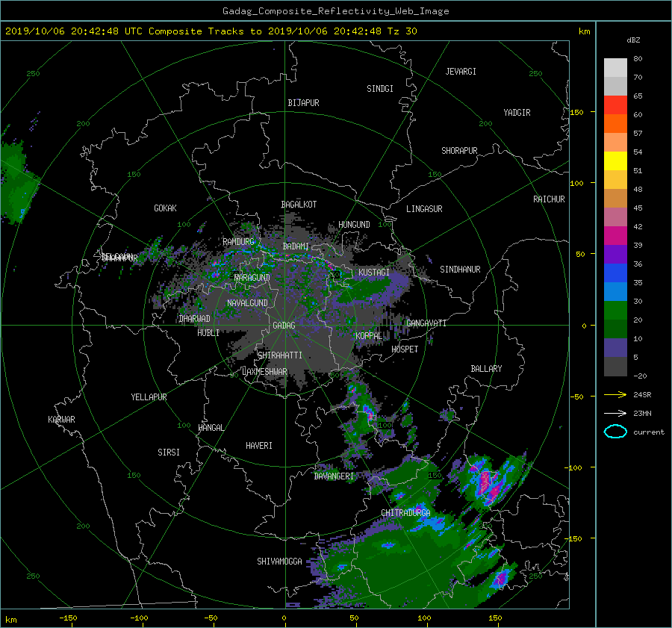
Task: Click the RAICHUR city label
Action: coord(549,199)
